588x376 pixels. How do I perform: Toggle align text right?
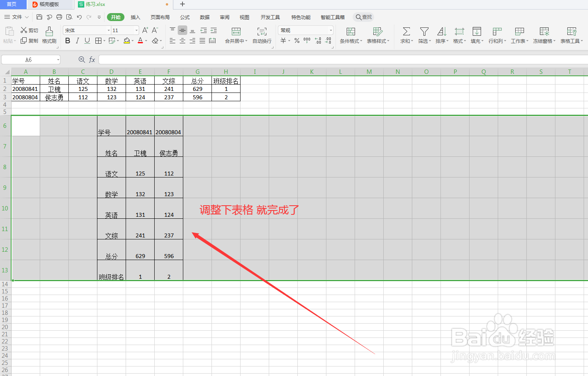click(x=192, y=40)
